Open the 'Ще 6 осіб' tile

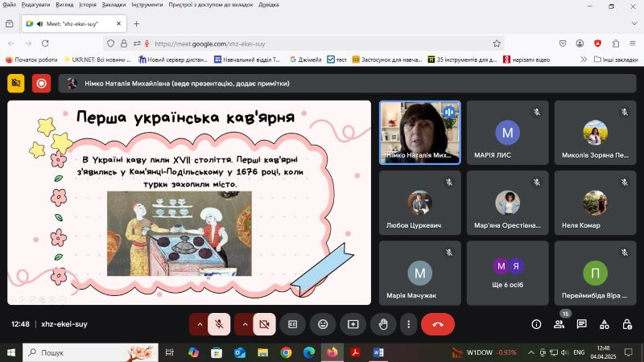coord(508,273)
